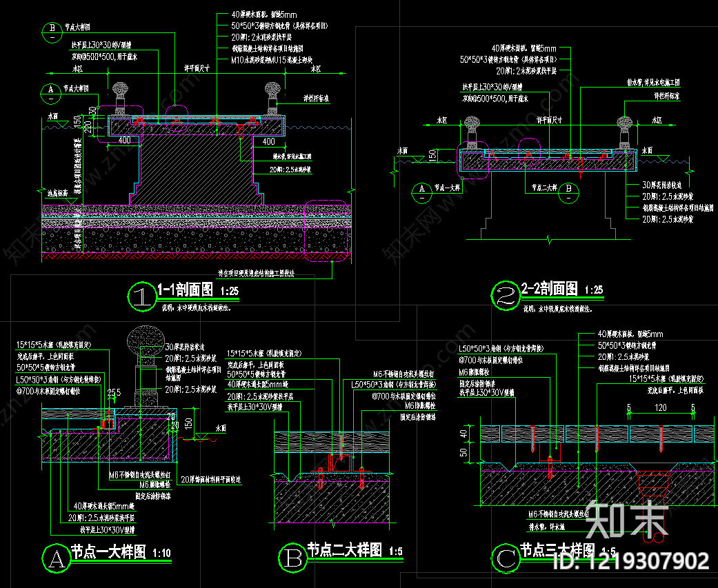Screen dimensions: 718x588
Task: Click the '1-1剖面图' section title
Action: coord(186,290)
